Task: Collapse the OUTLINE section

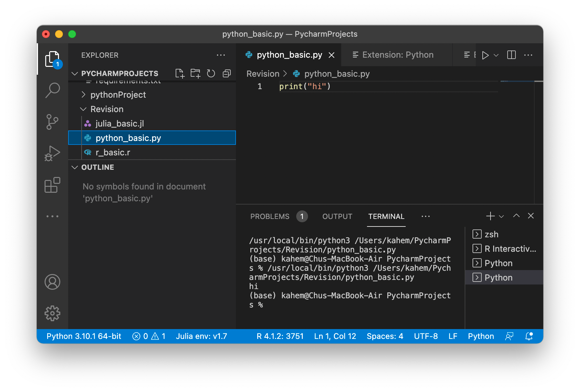Action: [98, 167]
